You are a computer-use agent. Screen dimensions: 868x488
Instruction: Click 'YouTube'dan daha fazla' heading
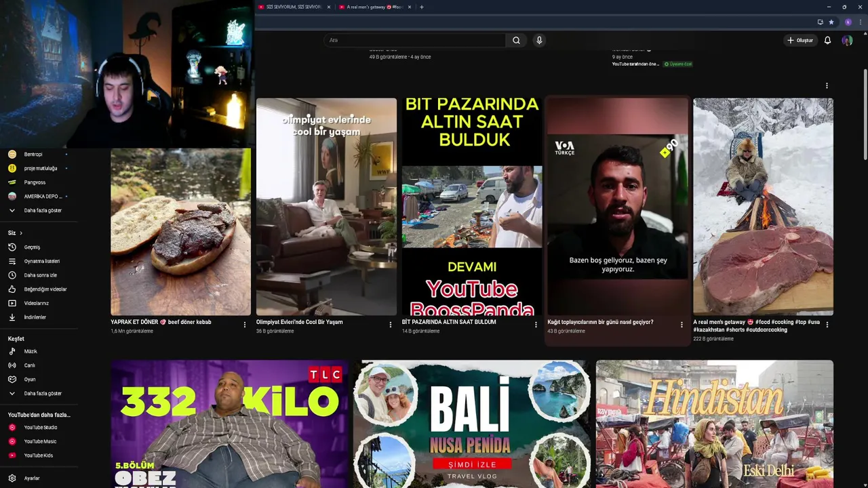(39, 415)
